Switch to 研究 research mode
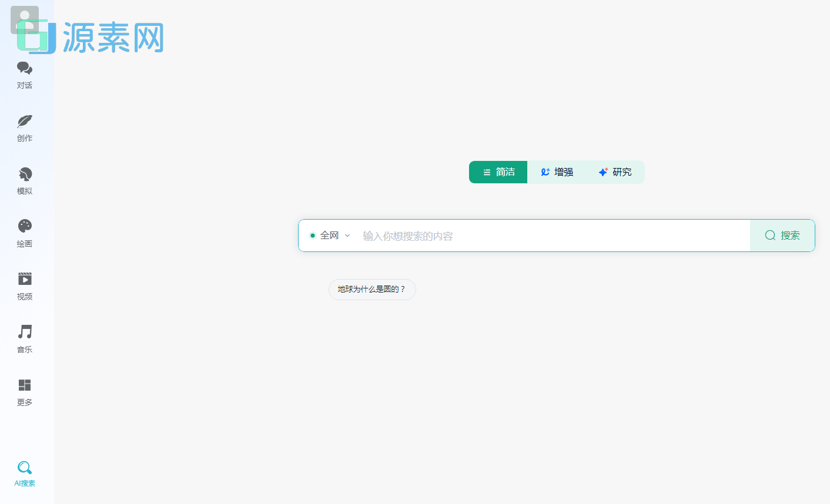This screenshot has height=504, width=830. click(615, 172)
